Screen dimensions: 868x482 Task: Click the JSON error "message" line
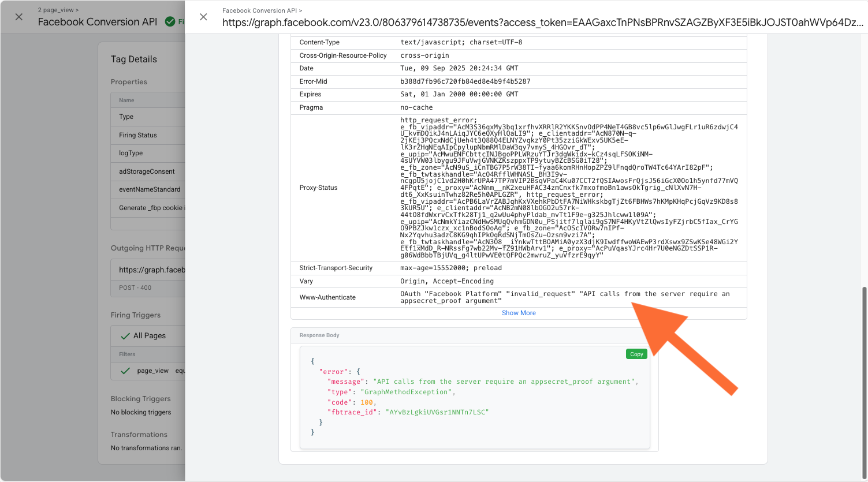(483, 382)
